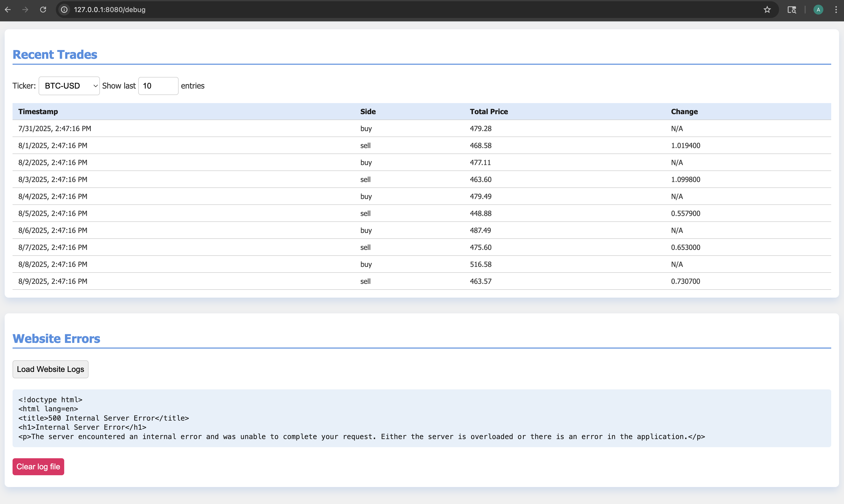Viewport: 844px width, 504px height.
Task: View site information icon
Action: tap(64, 10)
